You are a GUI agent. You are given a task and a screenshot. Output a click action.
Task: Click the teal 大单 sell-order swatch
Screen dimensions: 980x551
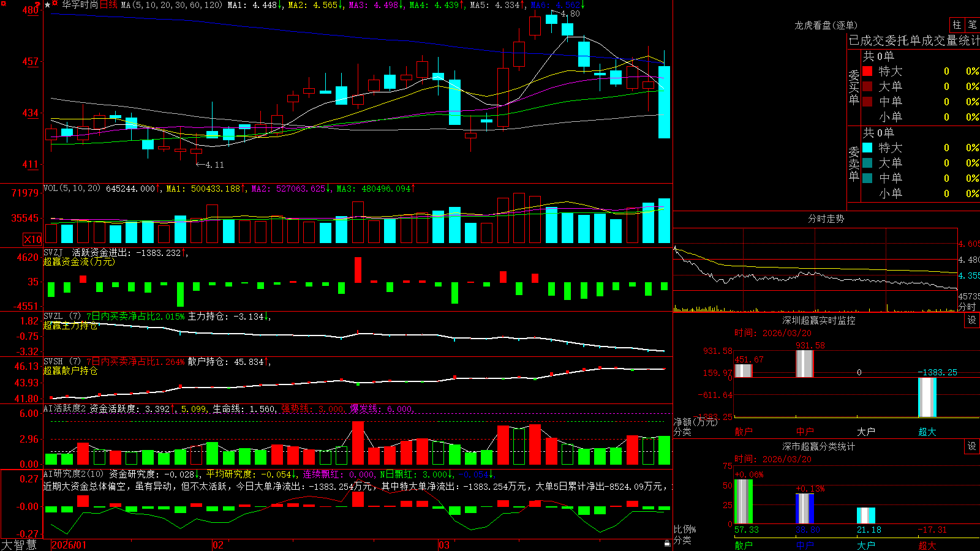[867, 163]
